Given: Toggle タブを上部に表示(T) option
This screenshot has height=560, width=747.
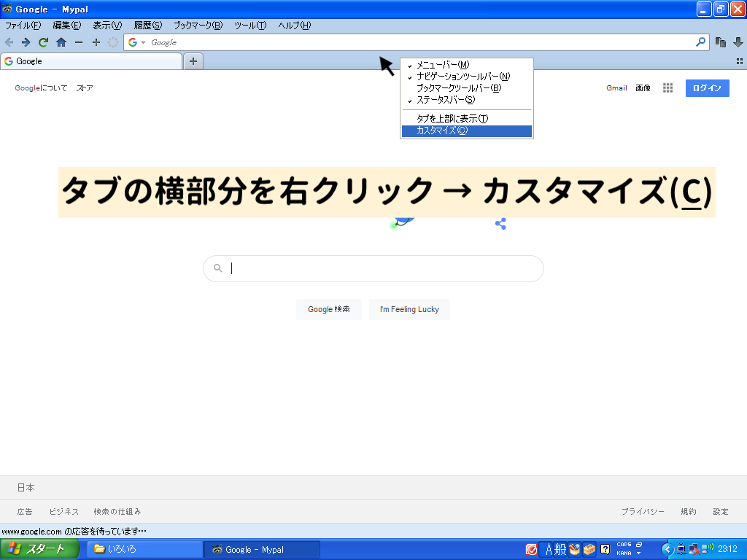Looking at the screenshot, I should pyautogui.click(x=467, y=119).
